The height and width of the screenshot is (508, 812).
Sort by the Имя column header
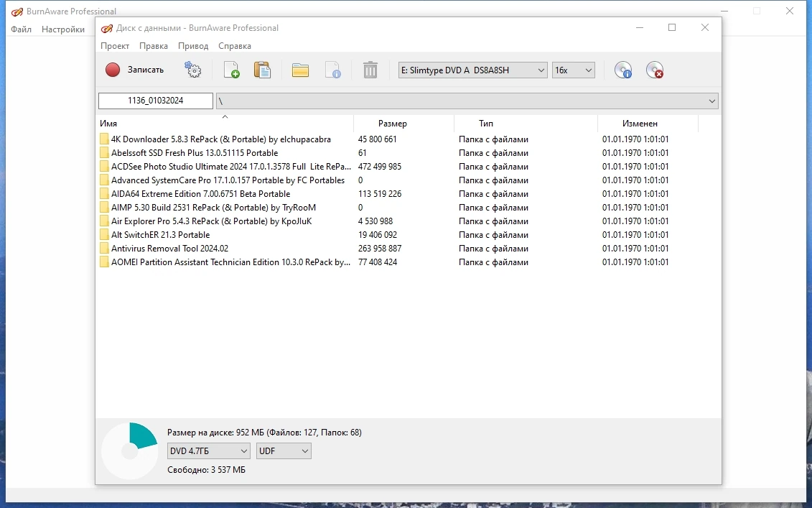click(225, 124)
